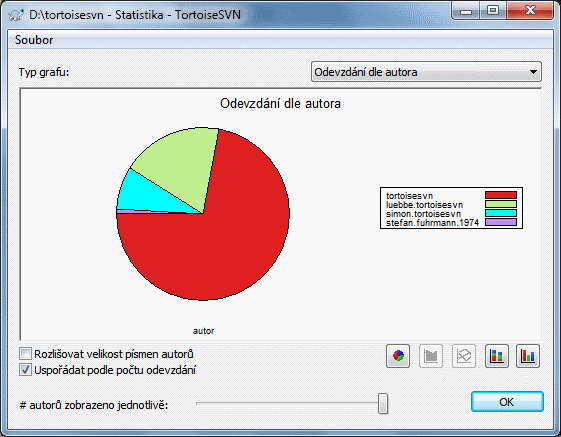The height and width of the screenshot is (437, 561).
Task: Uncheck Uspořádat podle počtu odevzdání
Action: coord(25,370)
